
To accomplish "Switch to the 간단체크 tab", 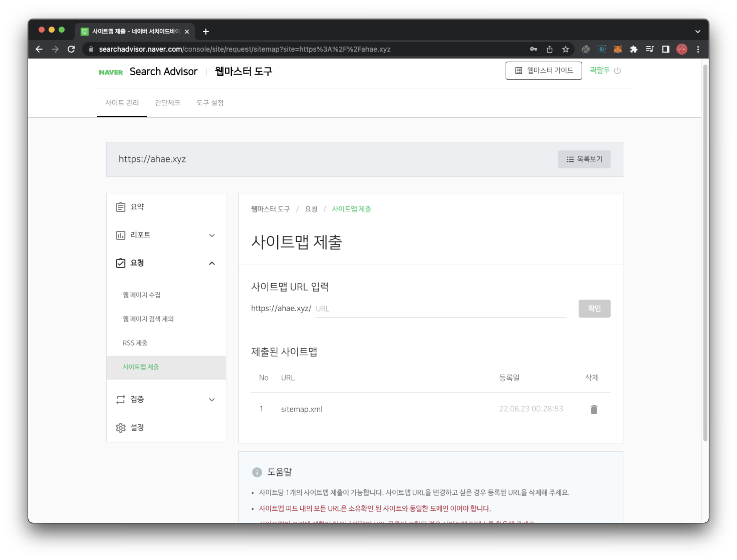I will (x=167, y=103).
